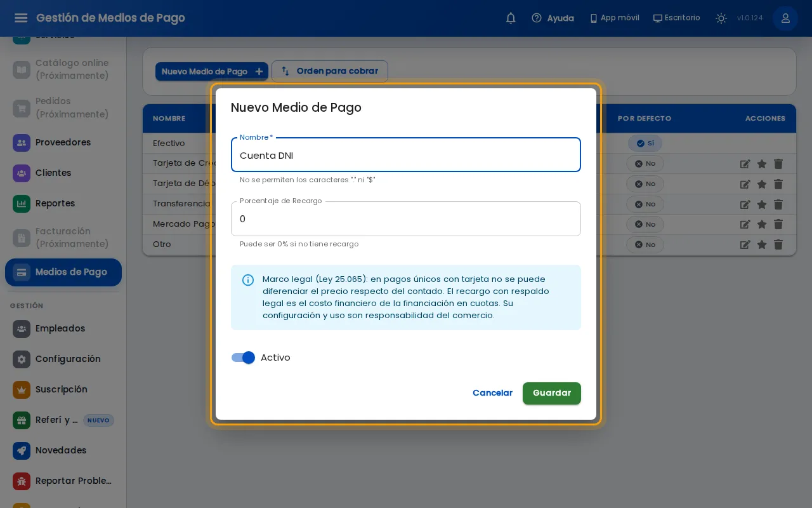Click trash icon in Transferencia row
The width and height of the screenshot is (812, 508).
[778, 204]
